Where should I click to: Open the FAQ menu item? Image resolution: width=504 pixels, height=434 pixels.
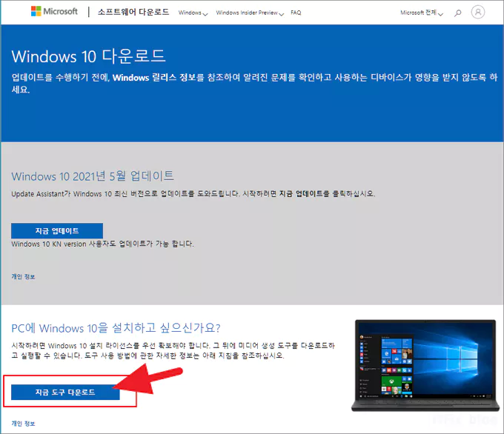296,13
